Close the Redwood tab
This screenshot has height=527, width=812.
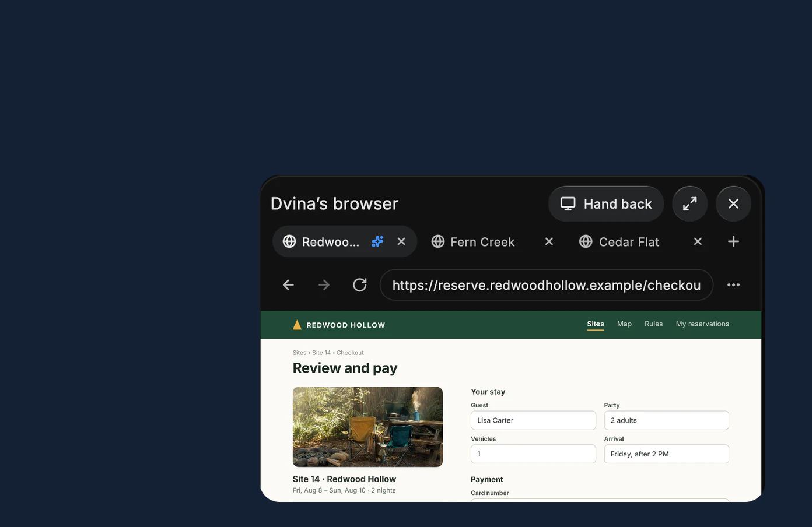tap(401, 241)
